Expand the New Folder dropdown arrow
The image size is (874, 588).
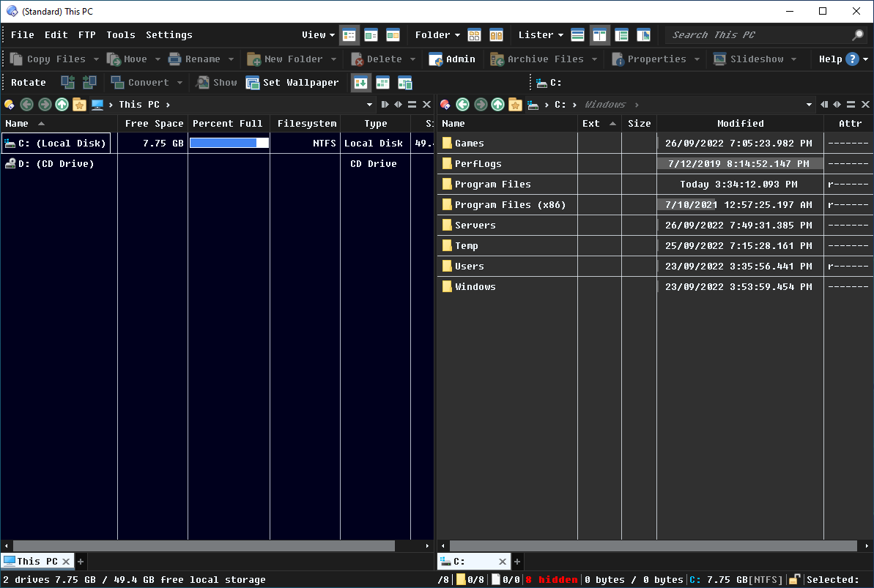pos(333,59)
